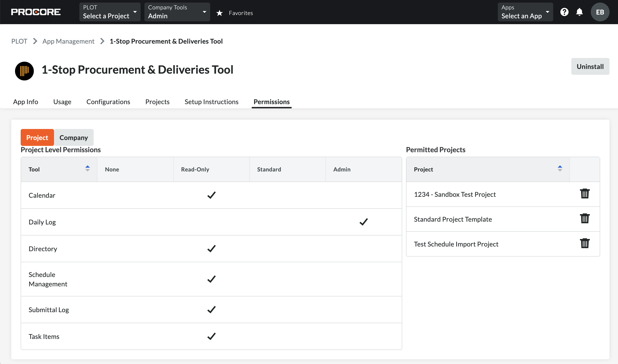The height and width of the screenshot is (364, 618).
Task: Click the Uninstall button
Action: tap(590, 66)
